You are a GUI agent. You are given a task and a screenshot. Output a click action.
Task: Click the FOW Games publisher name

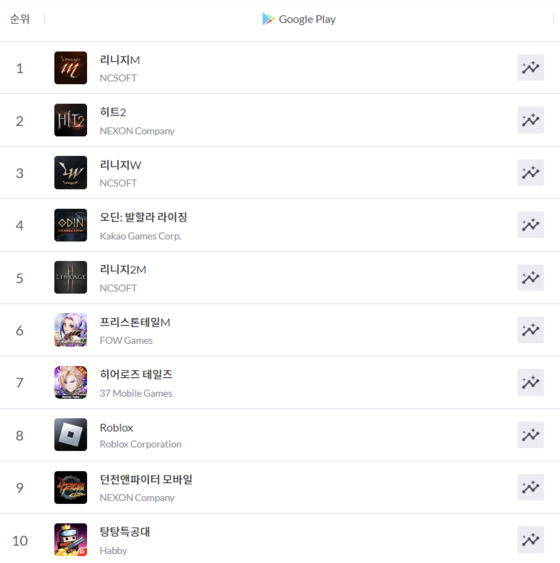[x=126, y=340]
